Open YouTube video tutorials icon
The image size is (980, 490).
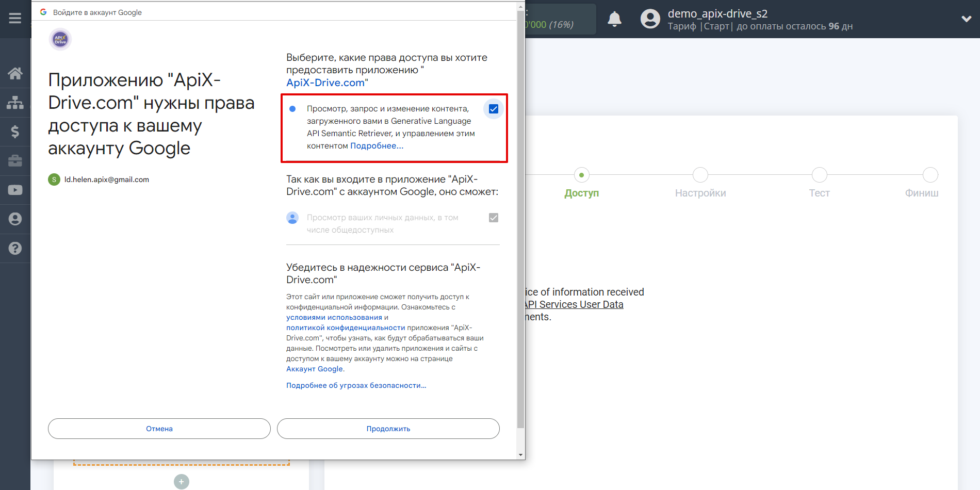point(15,190)
